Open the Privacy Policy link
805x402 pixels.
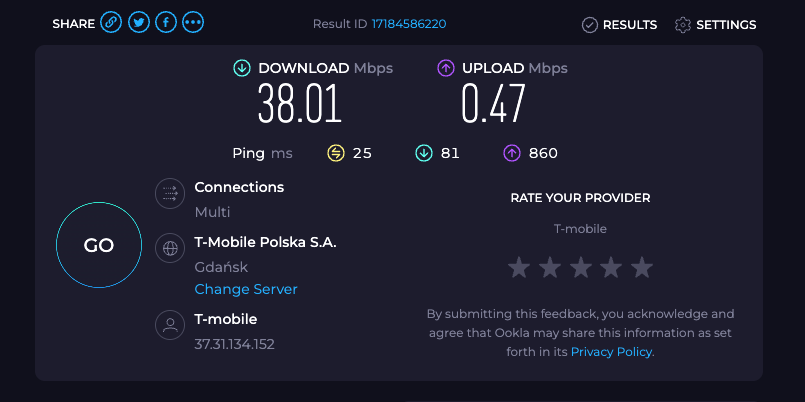tap(611, 352)
